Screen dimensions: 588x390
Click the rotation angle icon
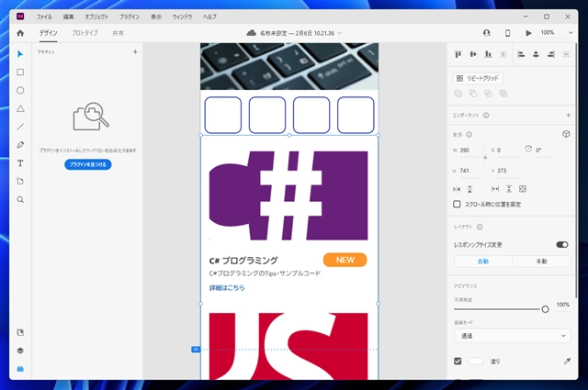coord(528,149)
